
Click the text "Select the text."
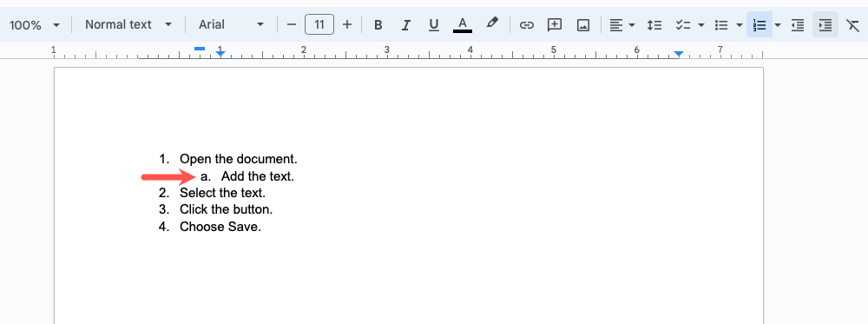[x=222, y=194]
